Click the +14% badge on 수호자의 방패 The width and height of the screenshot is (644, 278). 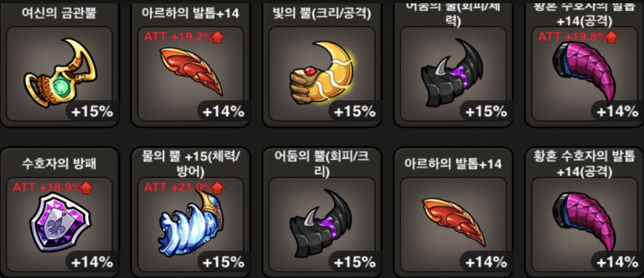92,262
